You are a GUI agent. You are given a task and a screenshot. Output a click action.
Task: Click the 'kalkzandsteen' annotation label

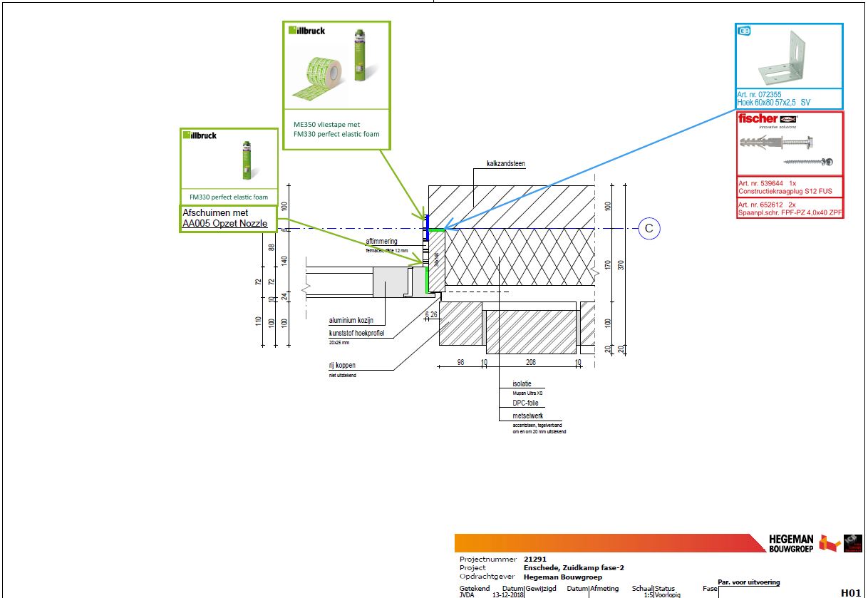[x=505, y=164]
